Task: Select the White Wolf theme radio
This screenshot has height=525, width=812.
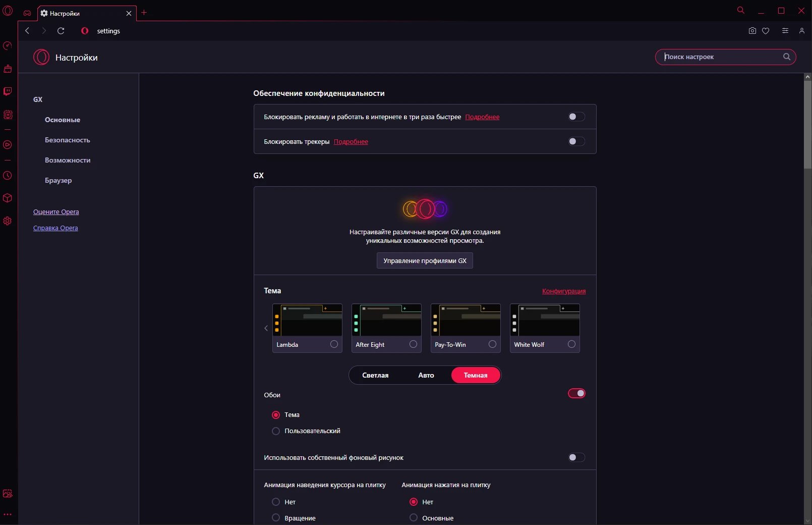Action: [571, 344]
